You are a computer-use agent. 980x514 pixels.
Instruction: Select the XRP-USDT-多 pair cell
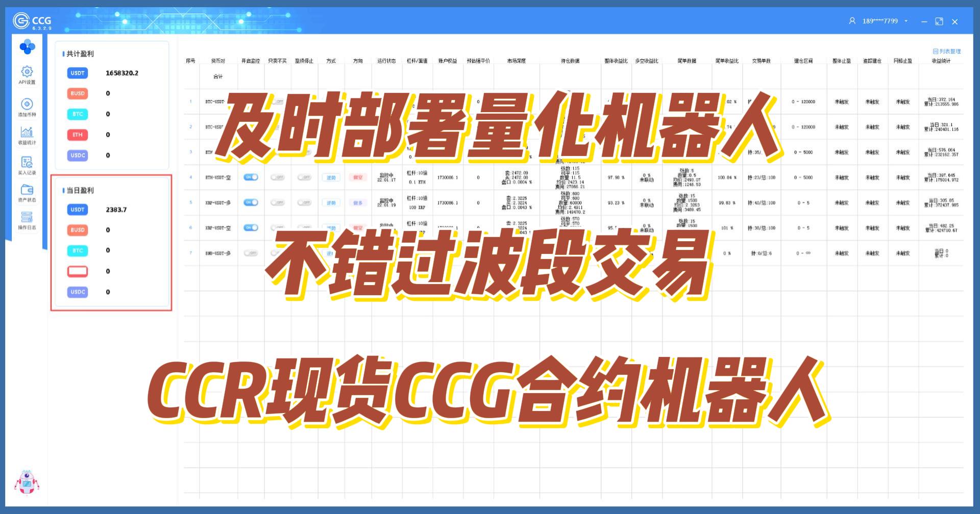point(218,202)
